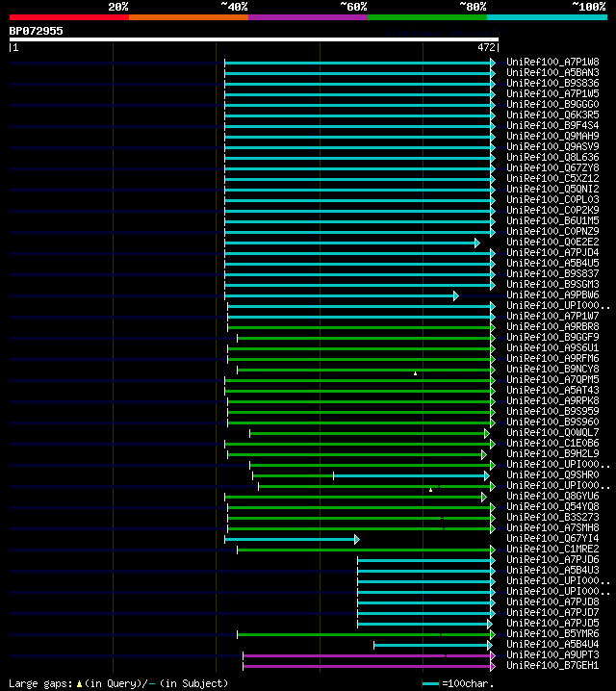Click the short cyan alignment bar for Q67YI4
The height and width of the screenshot is (691, 616).
(x=290, y=539)
